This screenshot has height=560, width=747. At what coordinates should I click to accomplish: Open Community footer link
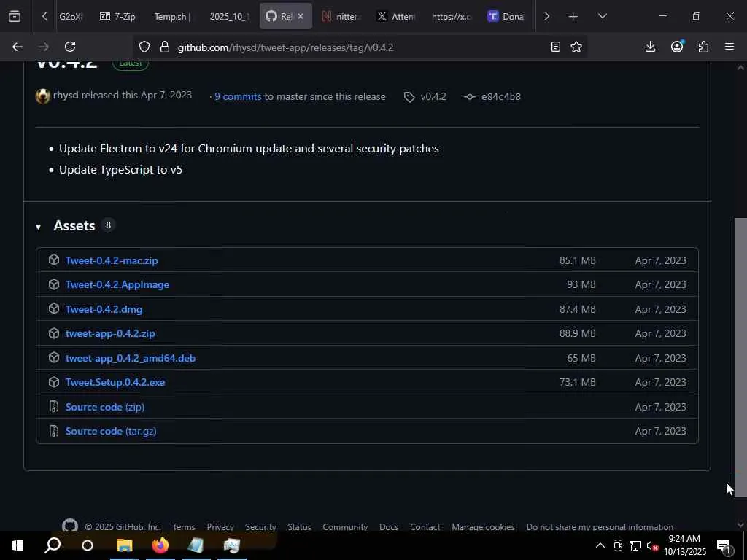(345, 526)
